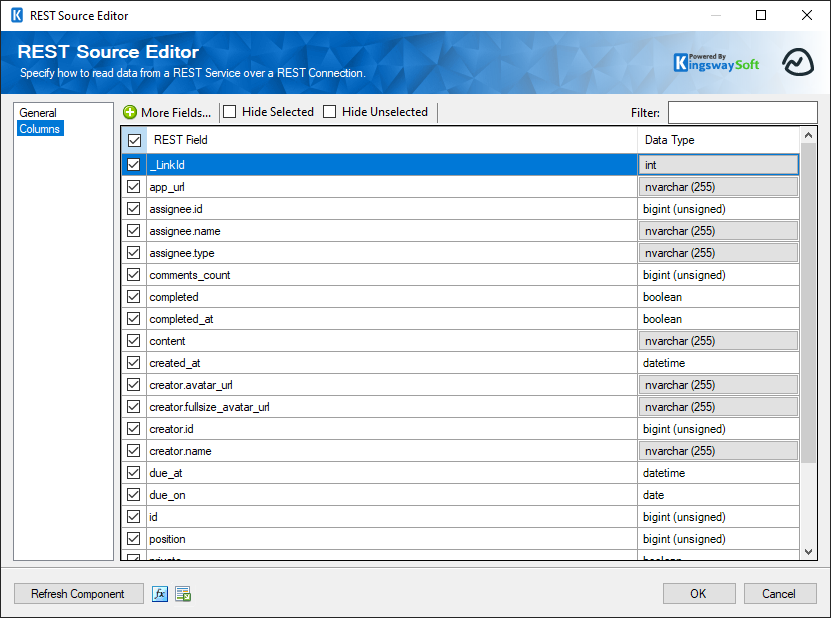
Task: Click the Refresh Component button
Action: click(78, 594)
